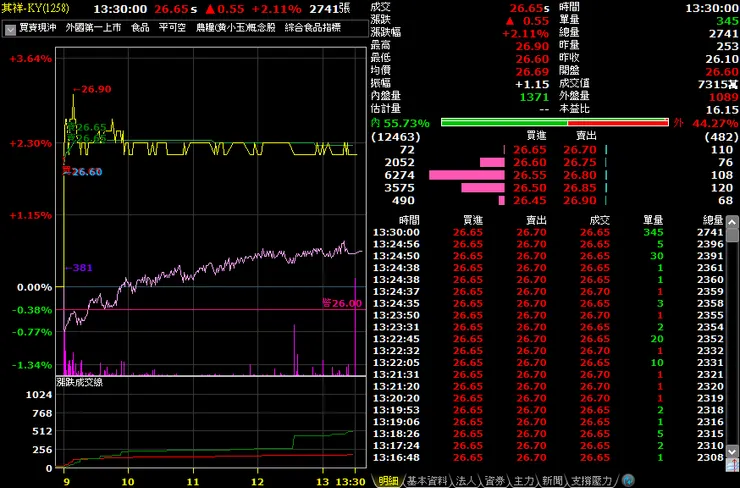740x488 pixels.
Task: Click the 外國第一上市 category tag
Action: pos(93,28)
